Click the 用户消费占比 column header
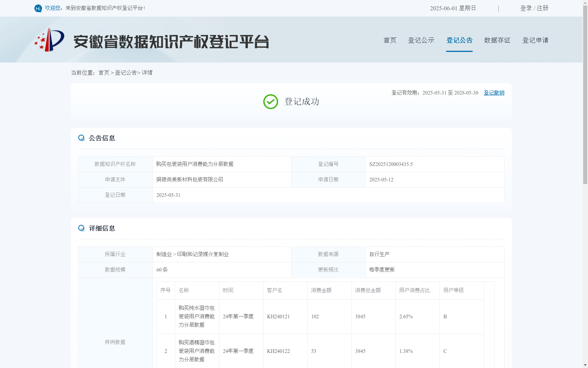 (x=417, y=290)
